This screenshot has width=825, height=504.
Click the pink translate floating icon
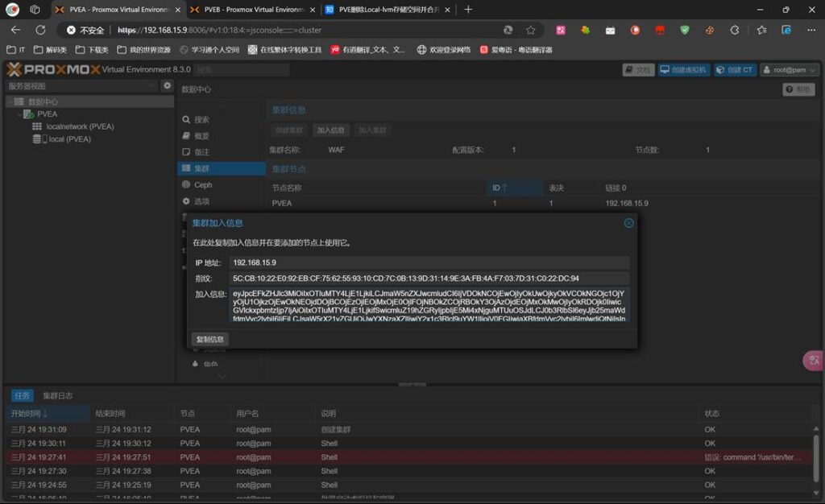point(814,361)
